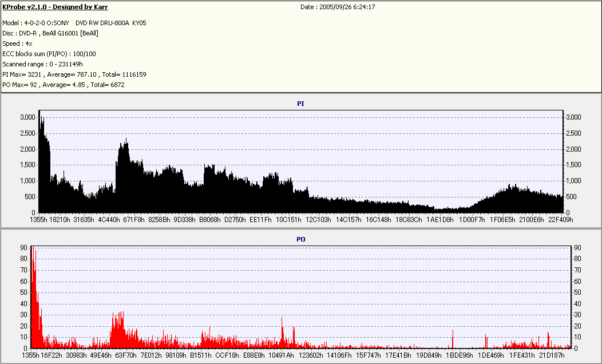This screenshot has width=602, height=364.
Task: Click the blue PO chart title
Action: [x=300, y=239]
